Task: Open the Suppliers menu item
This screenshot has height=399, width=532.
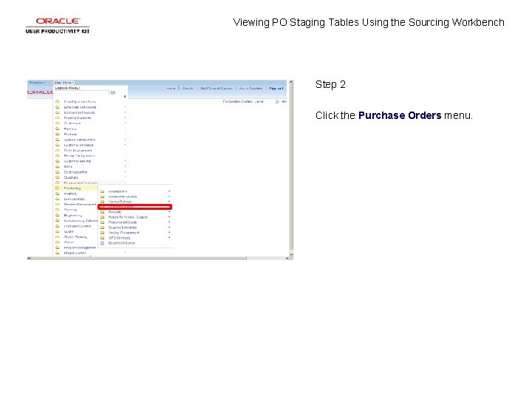Action: coord(71,177)
